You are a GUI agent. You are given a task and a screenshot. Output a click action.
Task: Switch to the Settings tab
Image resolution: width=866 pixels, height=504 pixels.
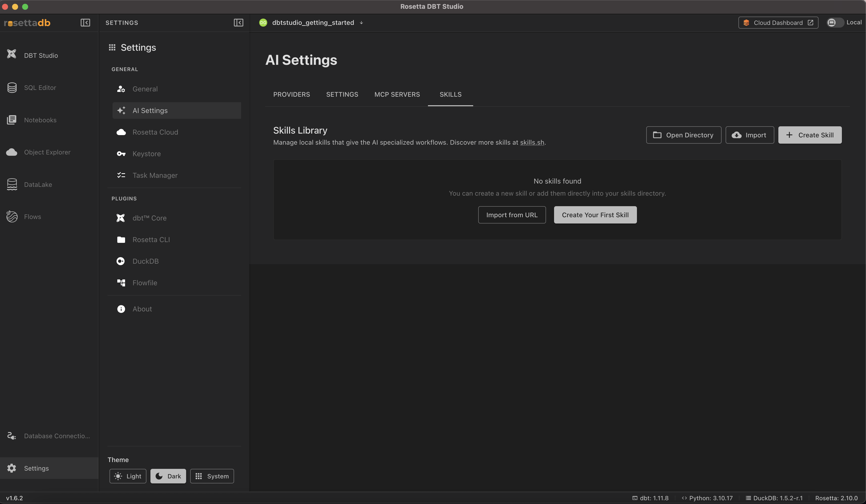point(342,94)
